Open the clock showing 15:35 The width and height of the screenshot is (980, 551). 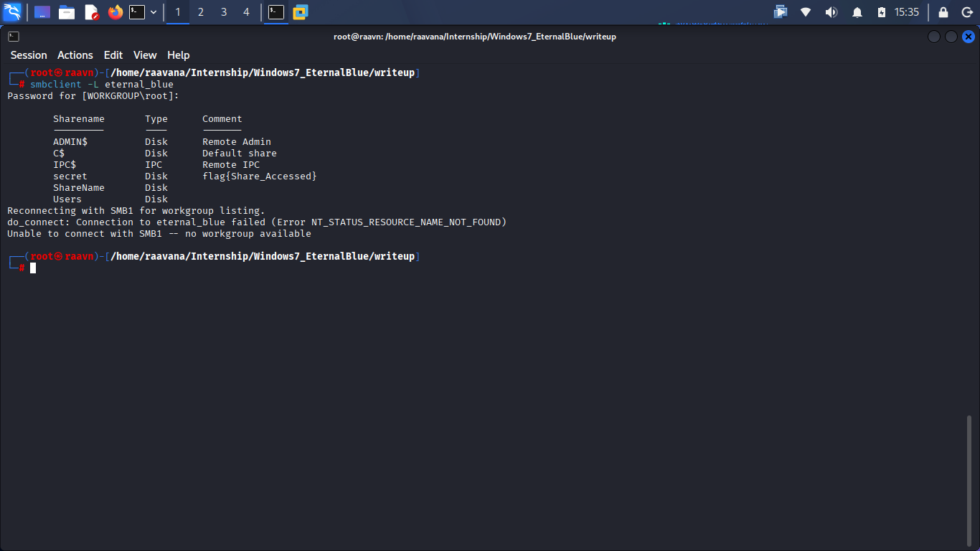click(x=907, y=12)
